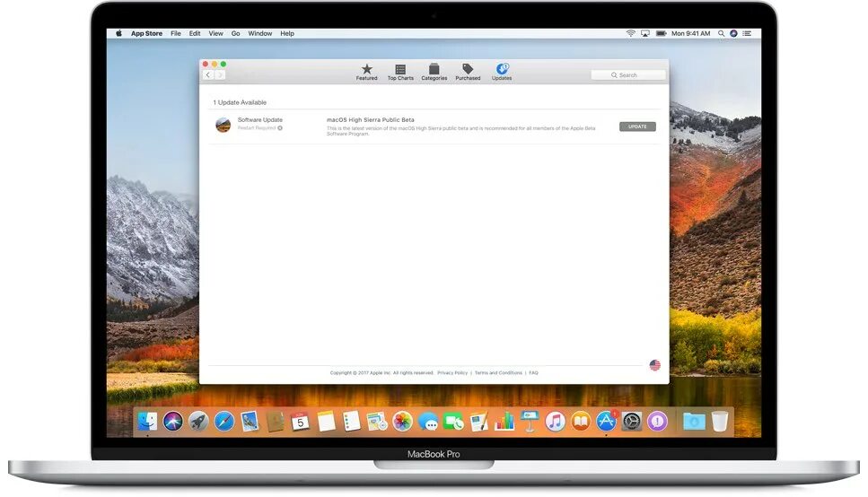The width and height of the screenshot is (868, 497).
Task: Go forward with the right chevron button
Action: click(x=220, y=74)
